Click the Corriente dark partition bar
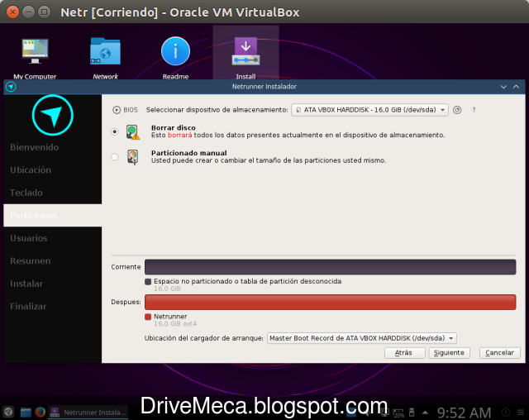 [331, 267]
